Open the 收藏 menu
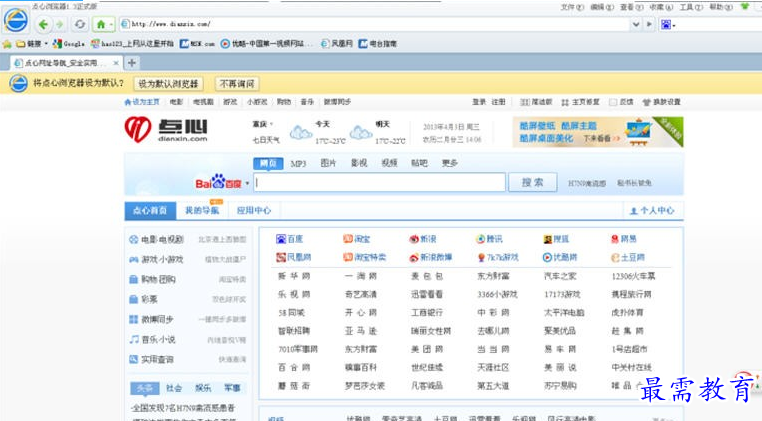The height and width of the screenshot is (421, 762). (x=661, y=7)
